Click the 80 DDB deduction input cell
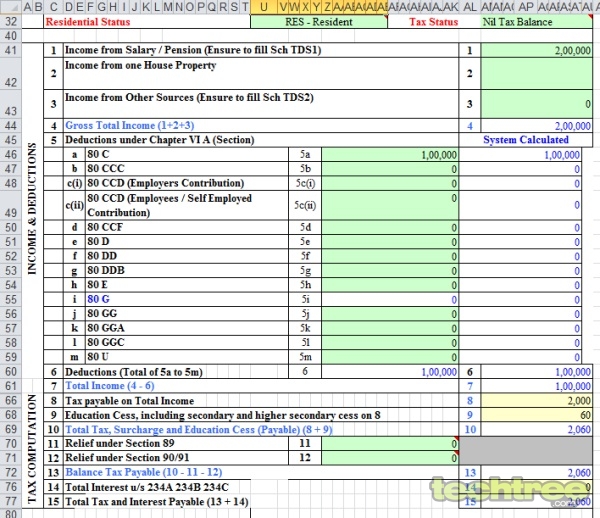 tap(390, 270)
